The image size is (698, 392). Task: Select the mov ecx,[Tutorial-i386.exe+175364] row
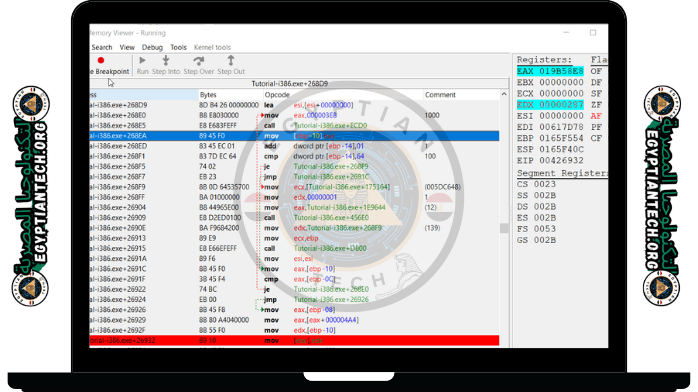coord(294,187)
